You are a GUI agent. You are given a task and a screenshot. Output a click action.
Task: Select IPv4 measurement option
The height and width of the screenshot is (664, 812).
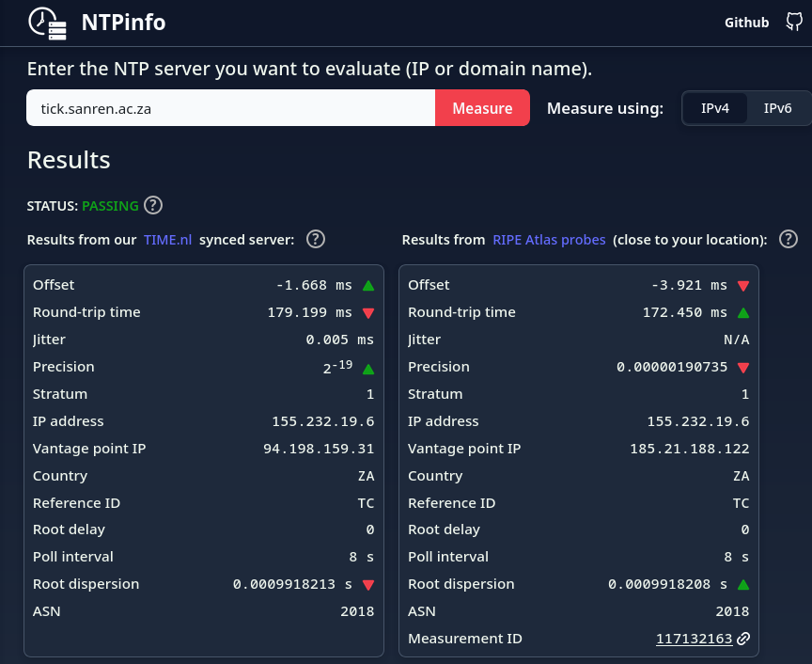(x=714, y=108)
